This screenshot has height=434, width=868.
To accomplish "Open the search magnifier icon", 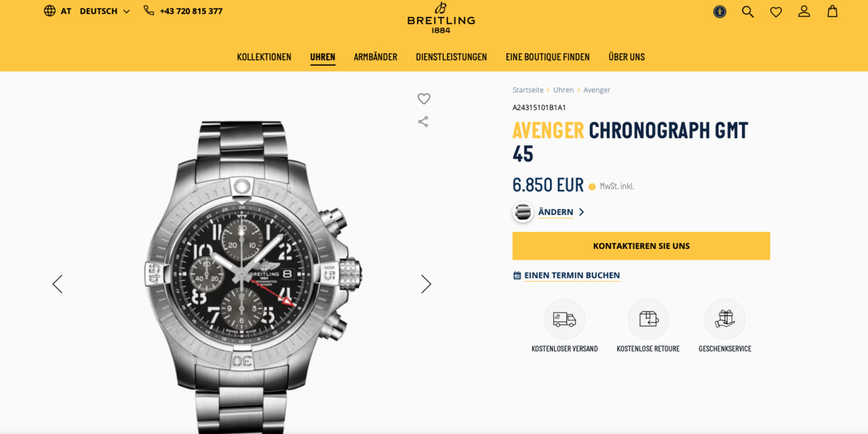I will 747,12.
